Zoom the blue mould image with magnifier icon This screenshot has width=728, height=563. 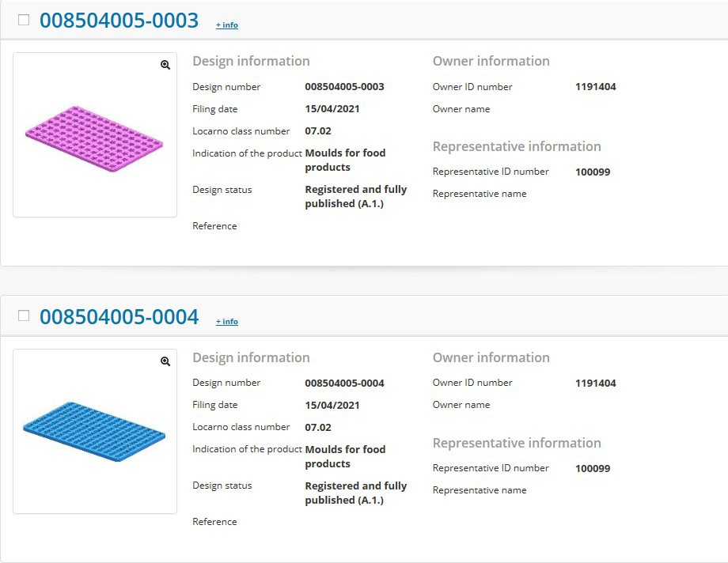pos(165,361)
